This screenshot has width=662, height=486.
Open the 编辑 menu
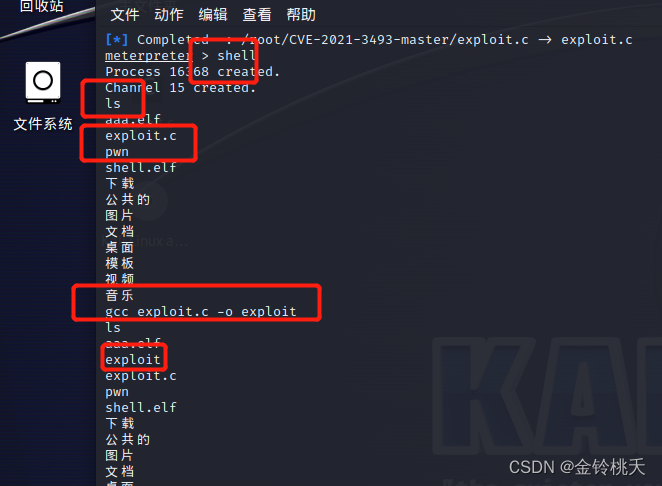tap(213, 15)
